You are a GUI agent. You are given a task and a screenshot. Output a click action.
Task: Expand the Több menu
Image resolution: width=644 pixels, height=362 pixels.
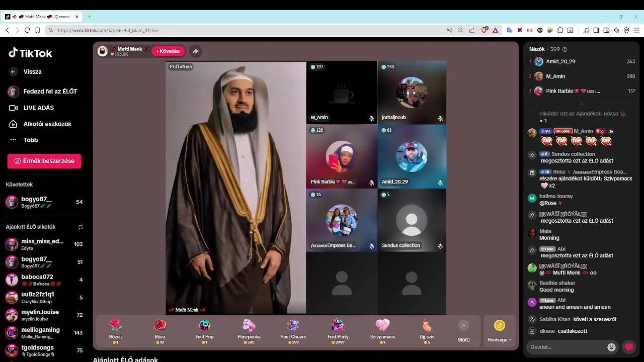click(x=24, y=140)
